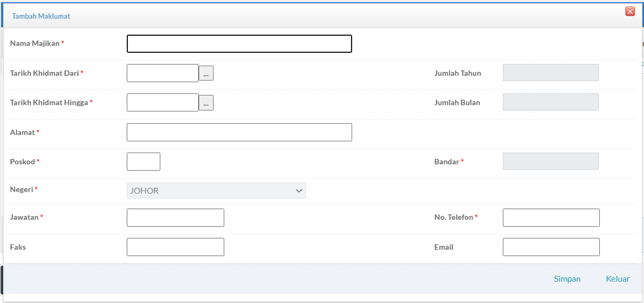
Task: Click the Tarikh Khidmat Dari date field
Action: point(162,73)
